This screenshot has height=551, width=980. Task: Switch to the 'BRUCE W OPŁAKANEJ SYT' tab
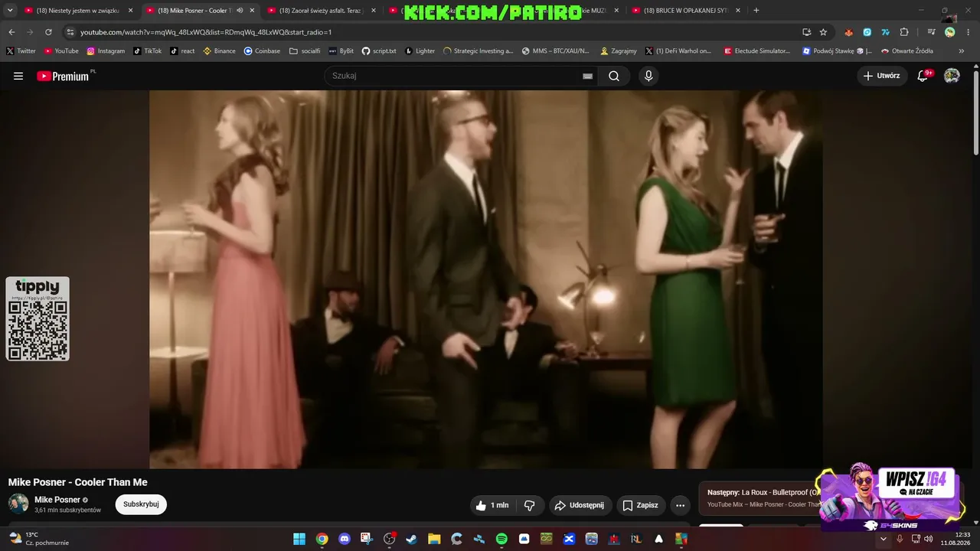pos(687,11)
